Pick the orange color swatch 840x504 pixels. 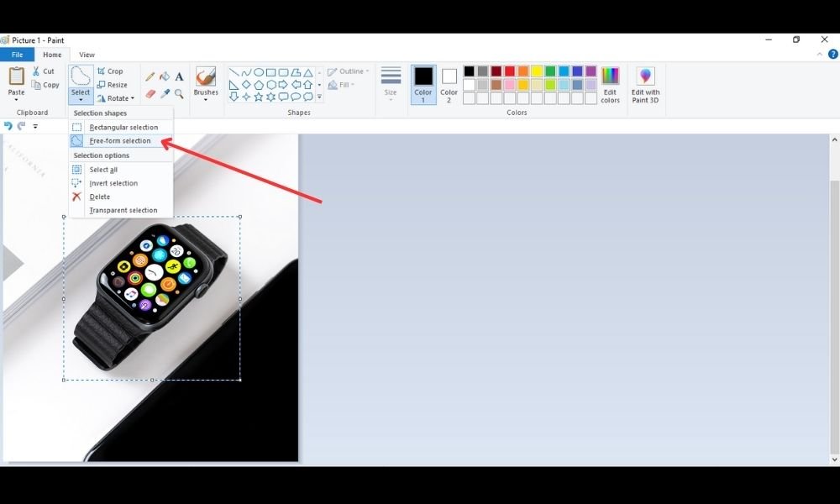[522, 71]
